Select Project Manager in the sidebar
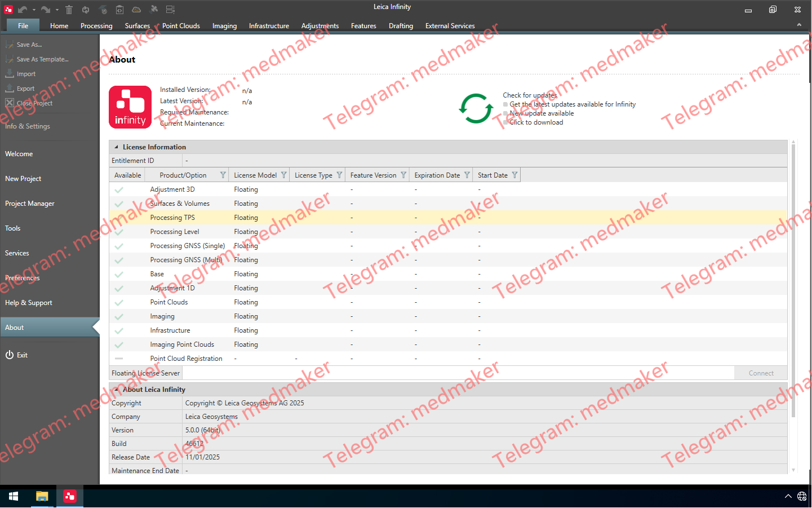Screen dimensions: 812x508 pos(29,204)
